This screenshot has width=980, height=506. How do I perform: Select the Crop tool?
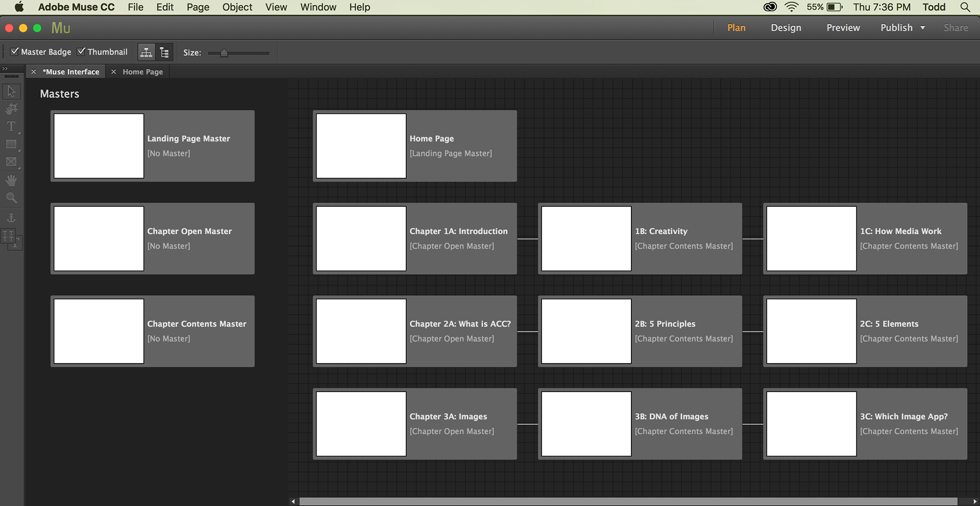point(11,109)
